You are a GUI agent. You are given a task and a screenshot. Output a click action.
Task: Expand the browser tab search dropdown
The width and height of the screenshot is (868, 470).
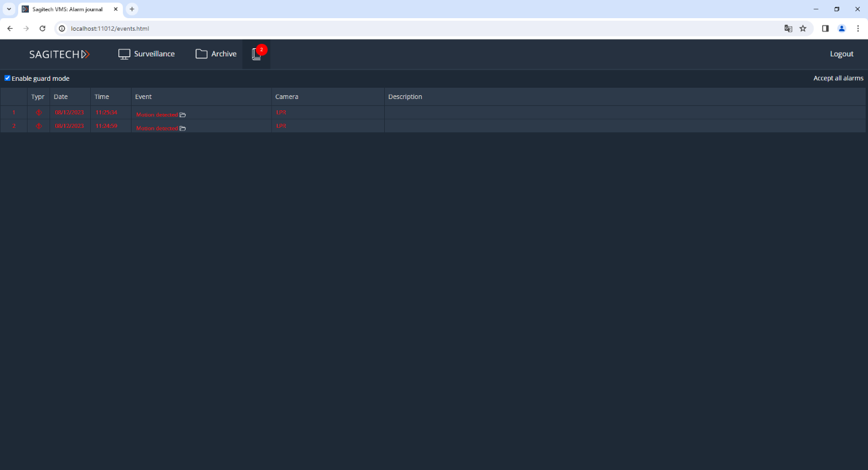(9, 9)
